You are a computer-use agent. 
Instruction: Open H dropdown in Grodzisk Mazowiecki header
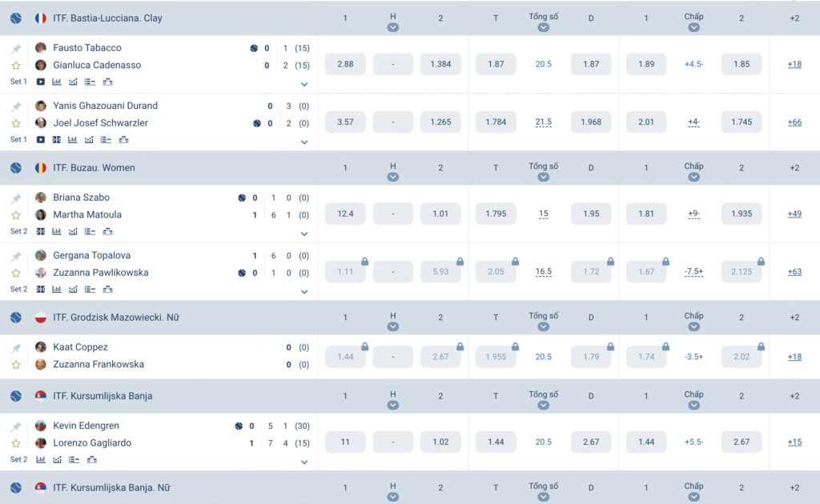393,327
